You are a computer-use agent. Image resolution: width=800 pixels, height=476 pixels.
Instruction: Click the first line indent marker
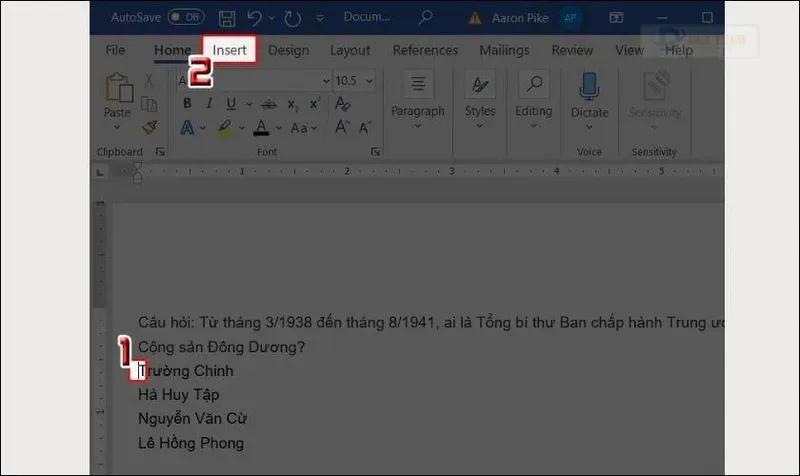[137, 166]
